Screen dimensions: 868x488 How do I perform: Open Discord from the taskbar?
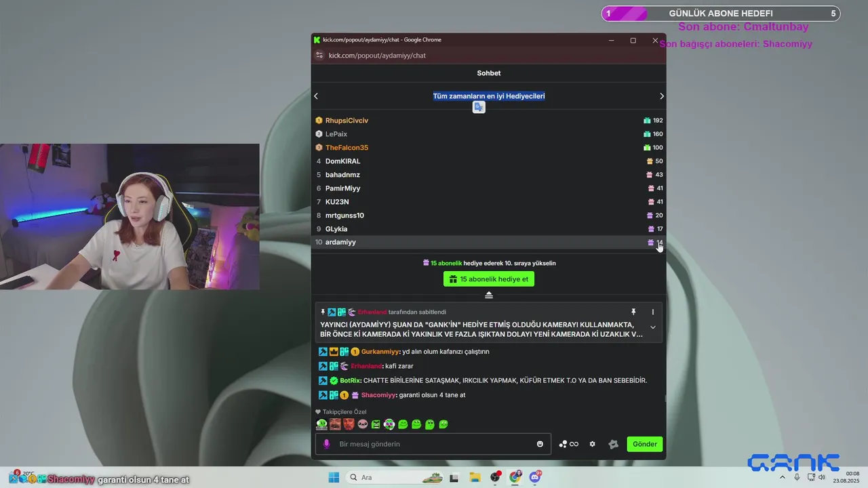click(535, 477)
